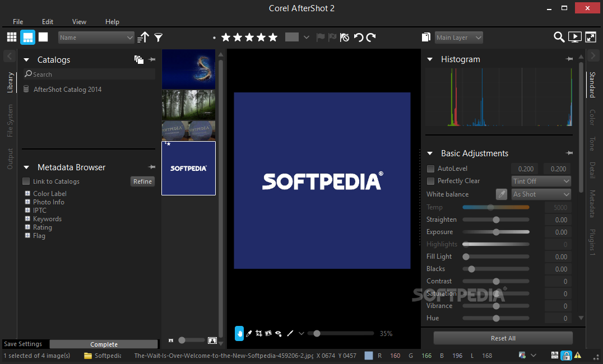This screenshot has height=364, width=603.
Task: Switch to single image view
Action: click(43, 37)
